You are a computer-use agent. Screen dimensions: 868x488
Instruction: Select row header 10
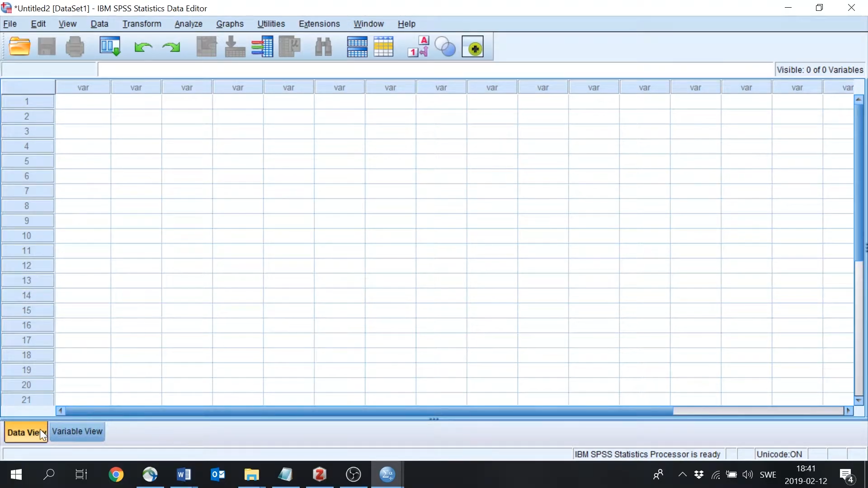pyautogui.click(x=28, y=236)
